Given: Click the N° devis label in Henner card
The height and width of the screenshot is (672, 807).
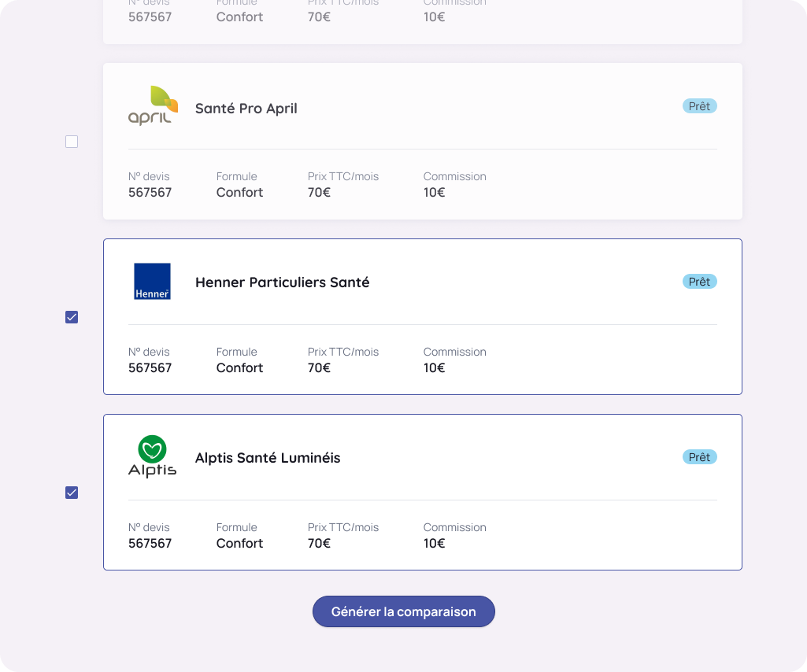Looking at the screenshot, I should [149, 352].
